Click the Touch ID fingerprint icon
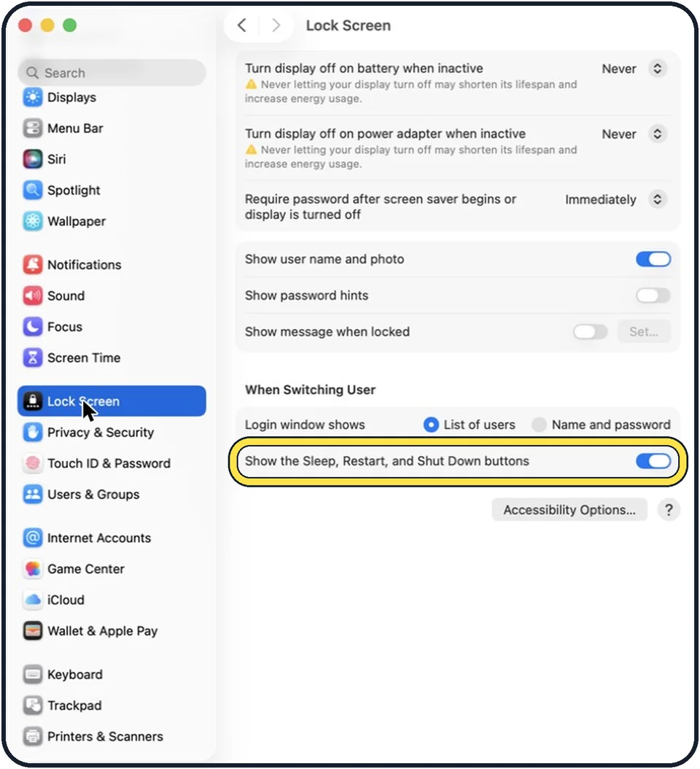The image size is (700, 769). pyautogui.click(x=33, y=463)
